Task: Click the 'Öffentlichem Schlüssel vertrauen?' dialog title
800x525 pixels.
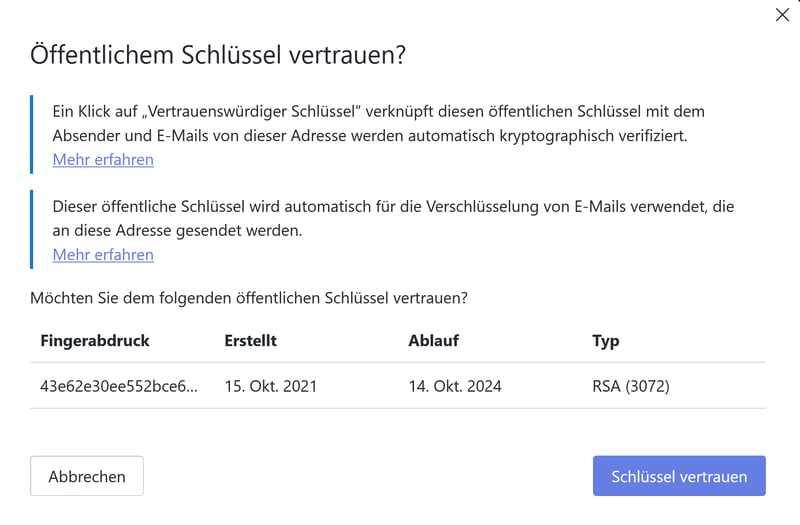Action: click(x=218, y=55)
